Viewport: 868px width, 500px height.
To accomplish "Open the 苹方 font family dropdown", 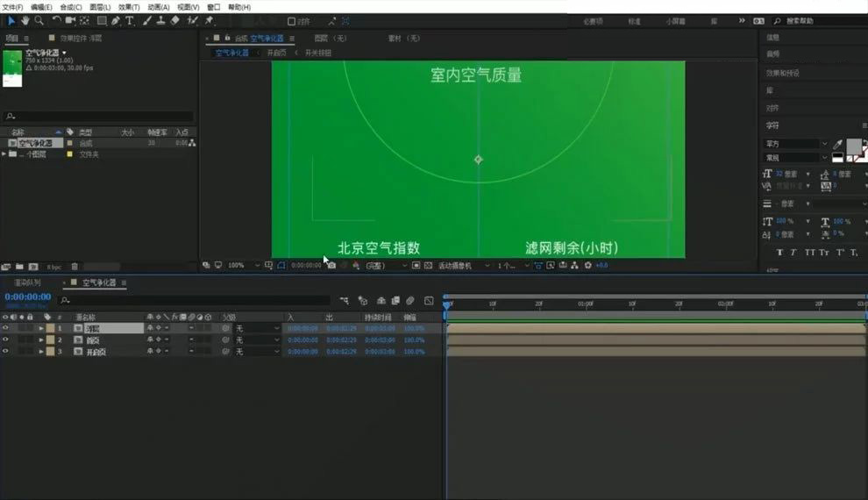I will pos(796,144).
